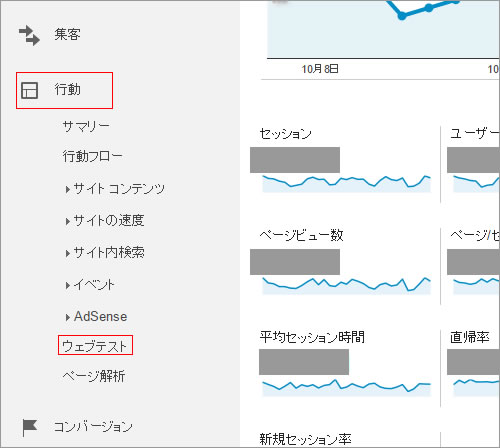Click the コンバージョン flag icon

coord(29,427)
